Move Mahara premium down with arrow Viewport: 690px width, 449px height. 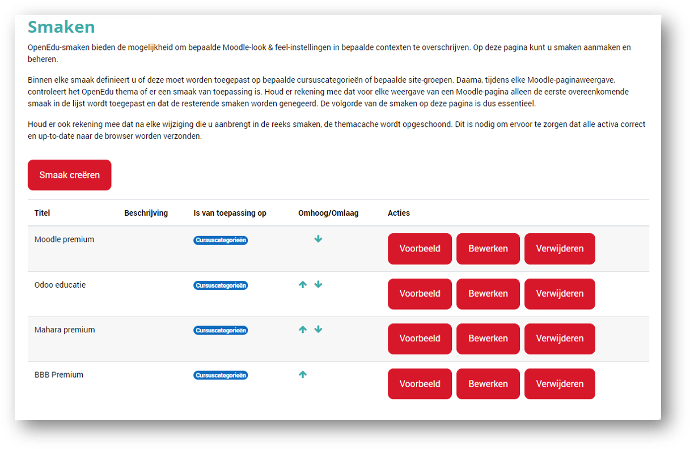point(318,330)
